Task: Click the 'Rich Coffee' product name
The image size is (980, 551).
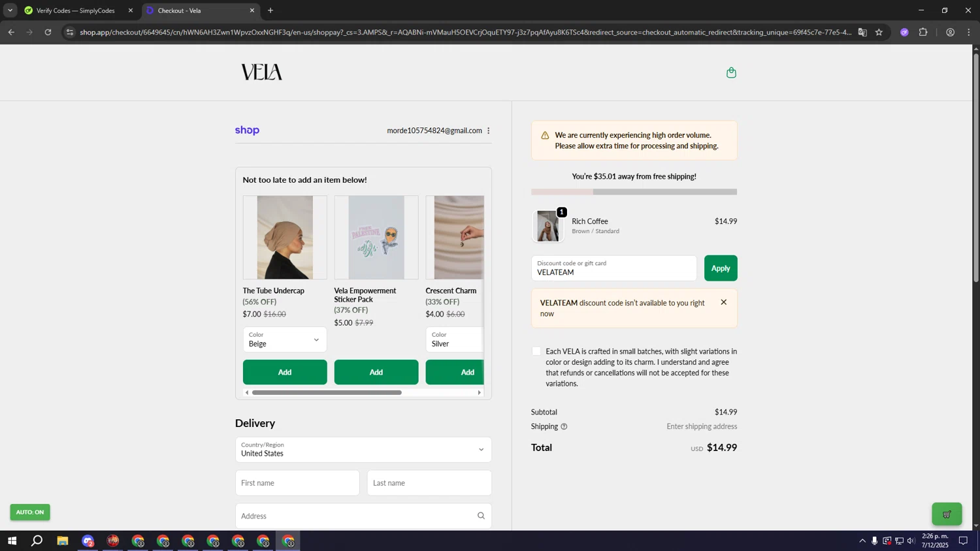Action: pyautogui.click(x=590, y=221)
